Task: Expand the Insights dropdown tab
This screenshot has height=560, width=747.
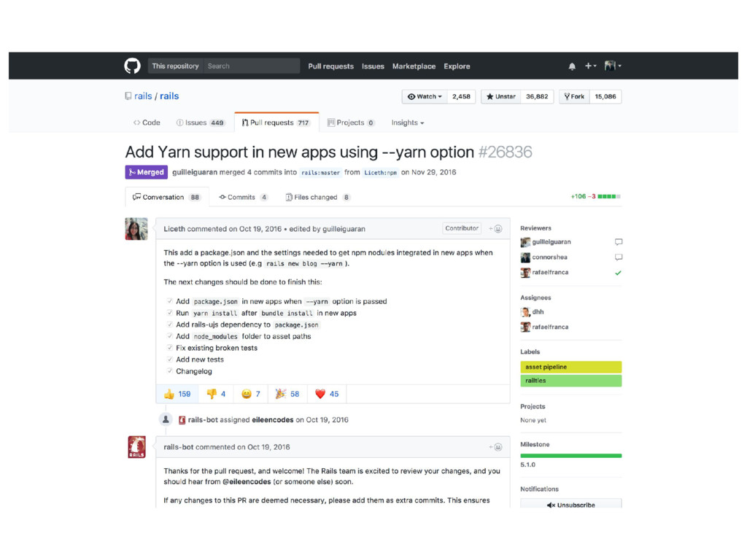Action: click(408, 122)
